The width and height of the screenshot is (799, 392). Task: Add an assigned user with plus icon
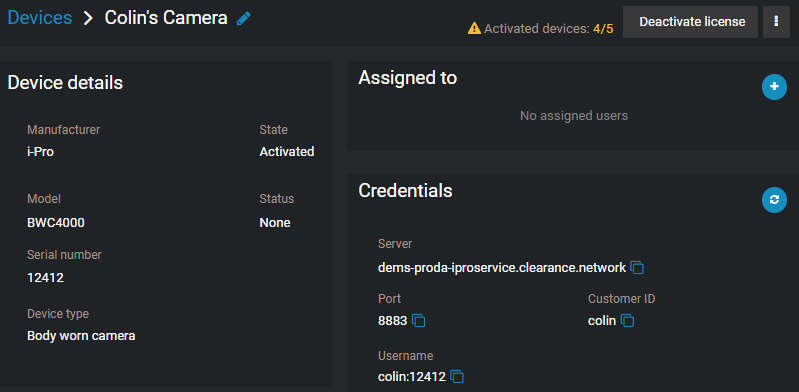(774, 87)
